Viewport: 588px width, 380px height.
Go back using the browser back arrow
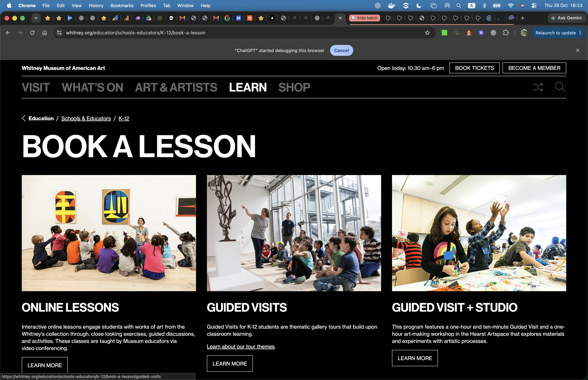(x=8, y=32)
